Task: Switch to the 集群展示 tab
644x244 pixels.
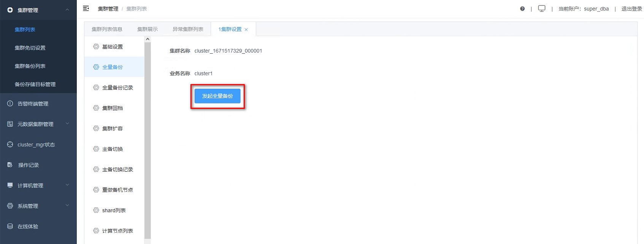Action: click(148, 29)
